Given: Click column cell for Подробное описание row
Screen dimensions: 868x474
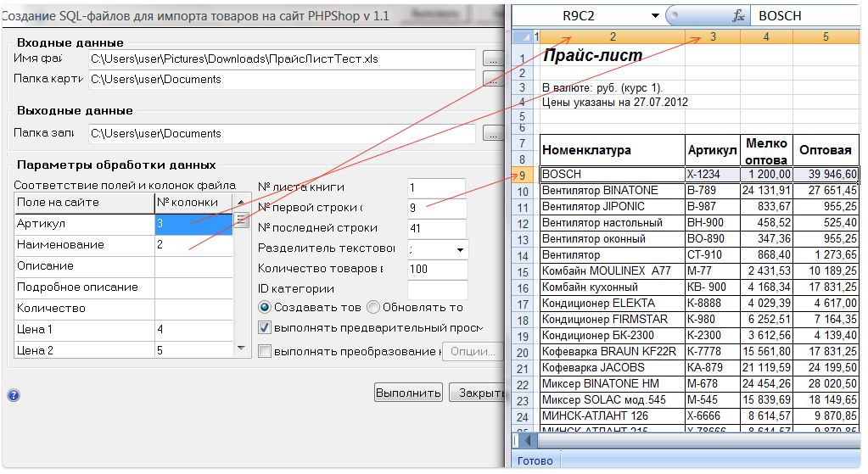Looking at the screenshot, I should 193,287.
